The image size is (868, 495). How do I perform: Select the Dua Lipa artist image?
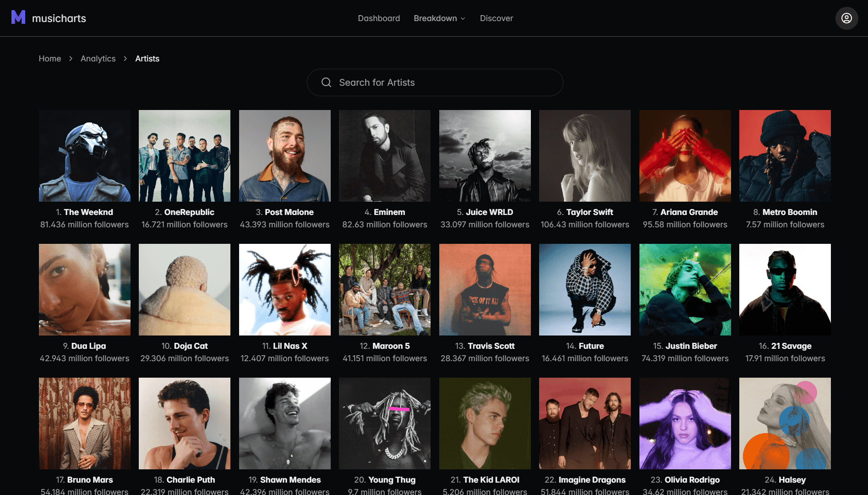coord(85,290)
